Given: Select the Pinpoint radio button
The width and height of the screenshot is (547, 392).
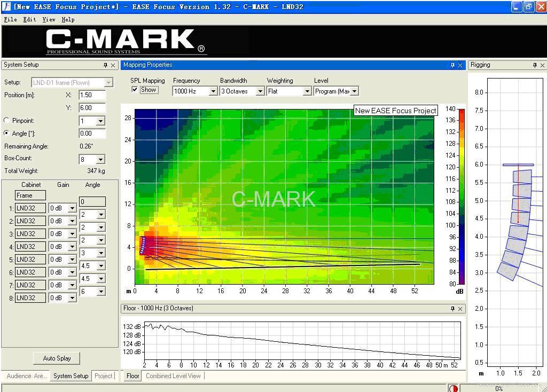Looking at the screenshot, I should [x=6, y=120].
